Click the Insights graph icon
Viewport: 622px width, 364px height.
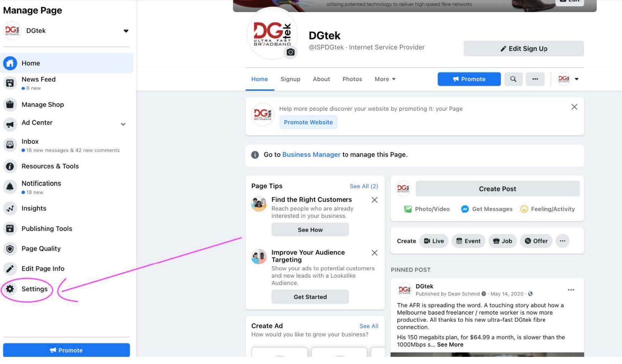coord(10,208)
